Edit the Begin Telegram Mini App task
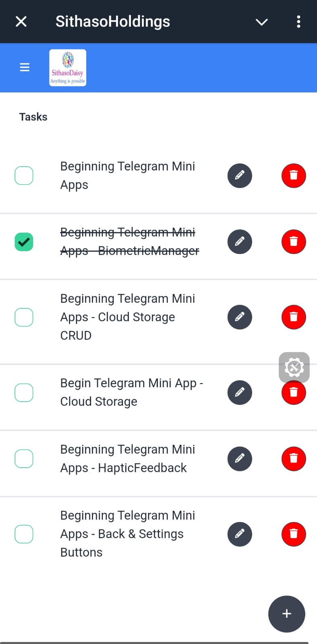Screen dimensions: 317x644 (x=240, y=392)
